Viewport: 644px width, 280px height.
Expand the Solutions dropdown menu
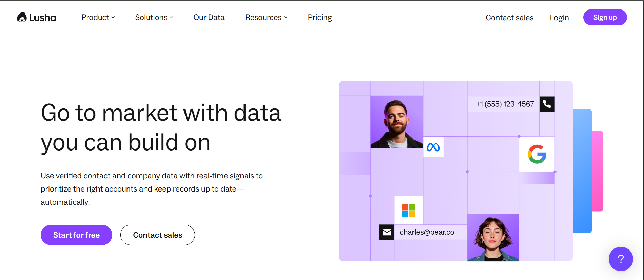pos(154,17)
